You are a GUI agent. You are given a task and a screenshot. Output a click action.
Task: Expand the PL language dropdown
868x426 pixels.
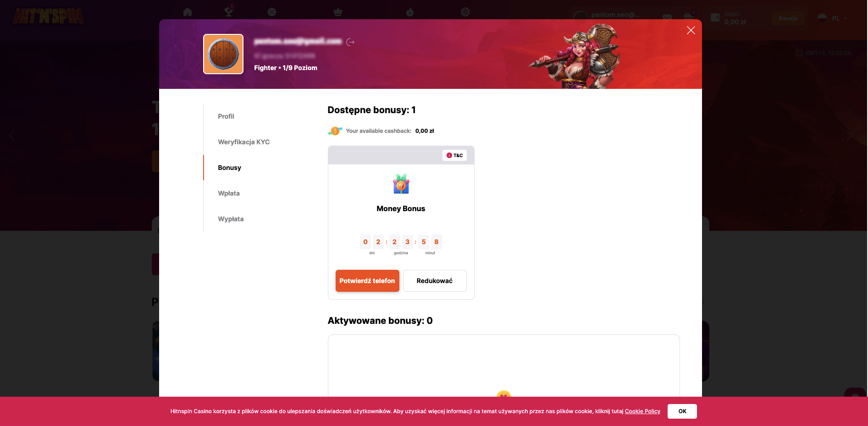[x=832, y=18]
